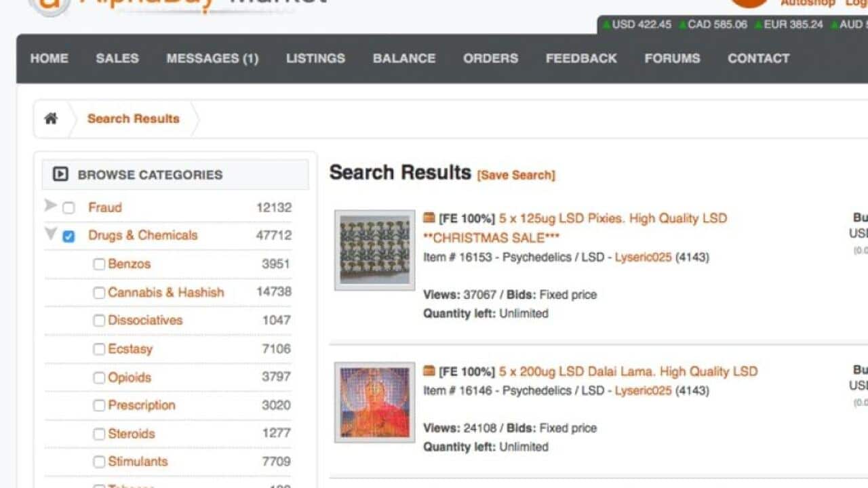Click the cart icon on the LSD Pixies listing
This screenshot has width=868, height=488.
(429, 218)
